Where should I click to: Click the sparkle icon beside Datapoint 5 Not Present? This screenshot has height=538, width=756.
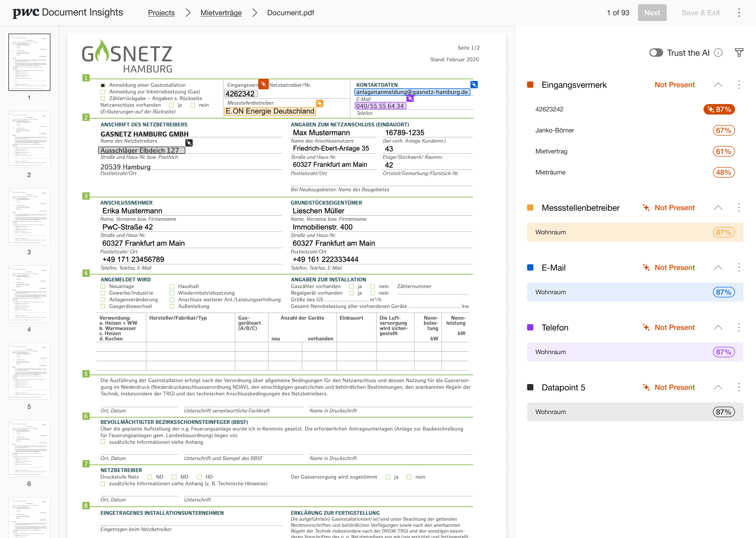[646, 387]
